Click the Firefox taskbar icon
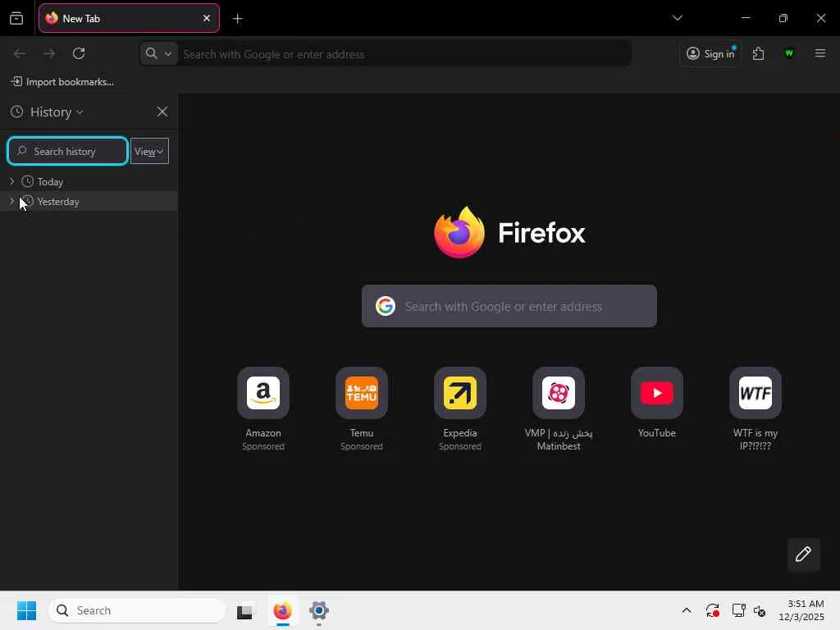840x630 pixels. (x=283, y=610)
